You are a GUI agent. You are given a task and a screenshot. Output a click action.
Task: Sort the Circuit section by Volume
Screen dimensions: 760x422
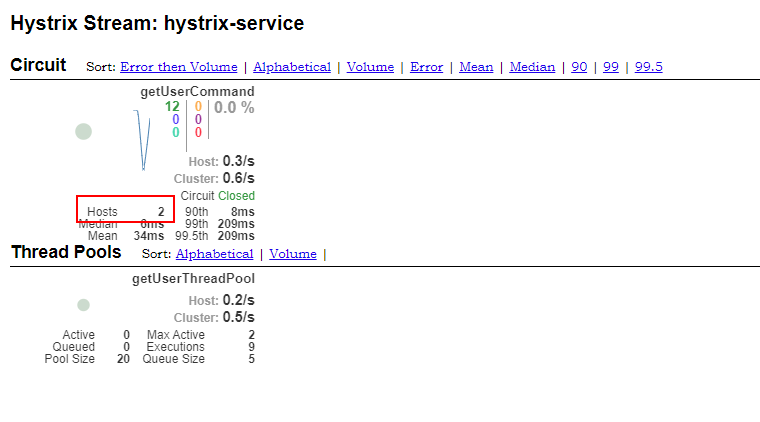[x=370, y=67]
